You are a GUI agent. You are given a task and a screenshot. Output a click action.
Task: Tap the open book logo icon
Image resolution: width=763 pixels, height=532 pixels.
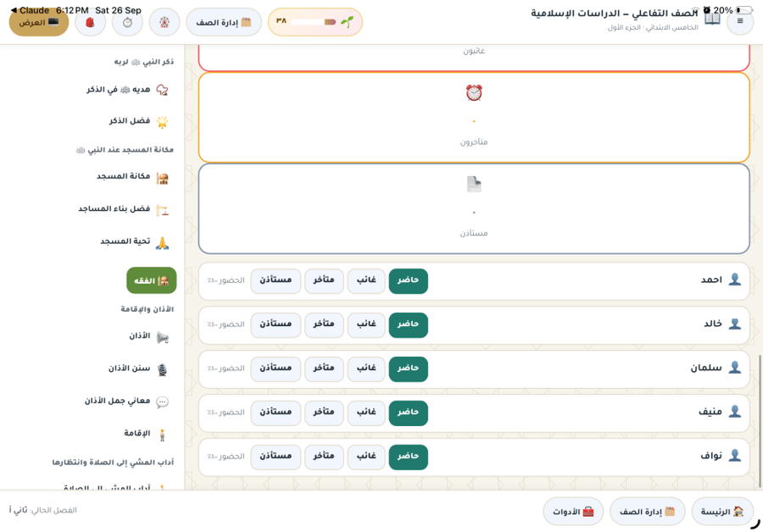(x=712, y=19)
